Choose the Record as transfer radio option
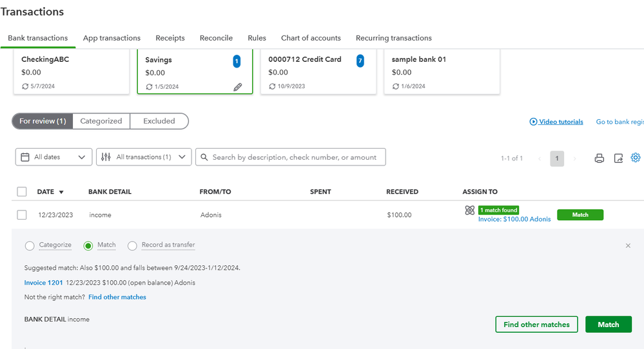The width and height of the screenshot is (644, 349). click(133, 245)
